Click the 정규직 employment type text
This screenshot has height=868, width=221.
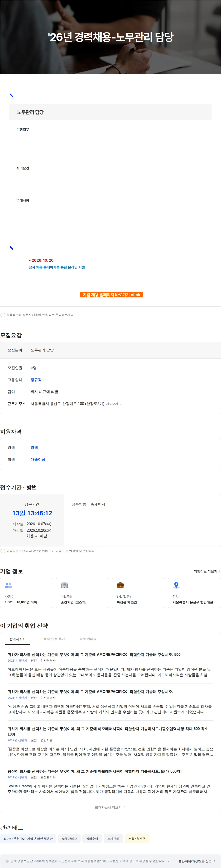36,380
